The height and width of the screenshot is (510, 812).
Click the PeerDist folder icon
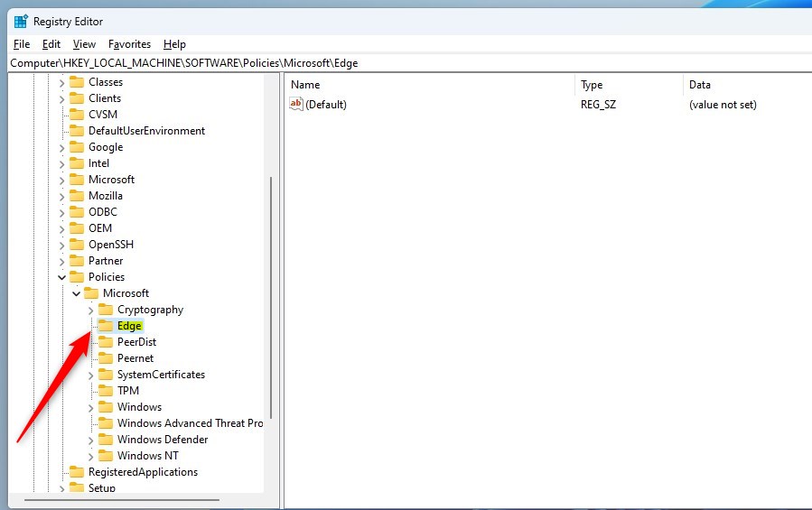click(x=106, y=342)
